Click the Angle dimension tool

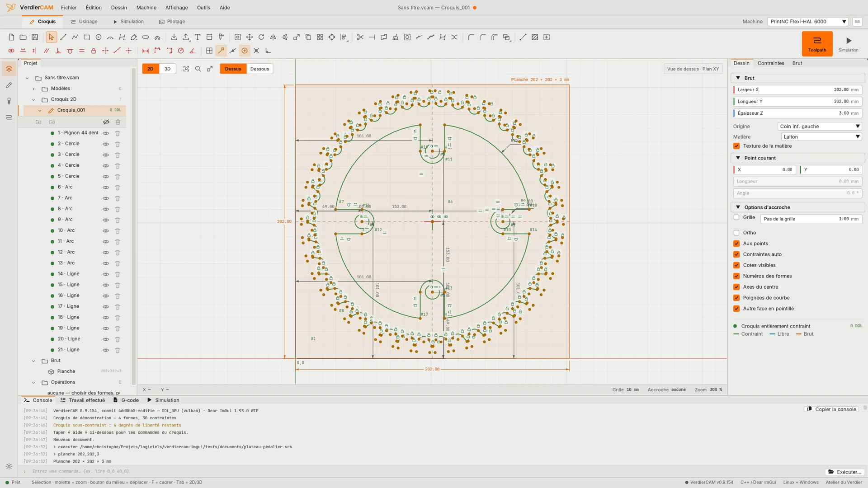[193, 51]
